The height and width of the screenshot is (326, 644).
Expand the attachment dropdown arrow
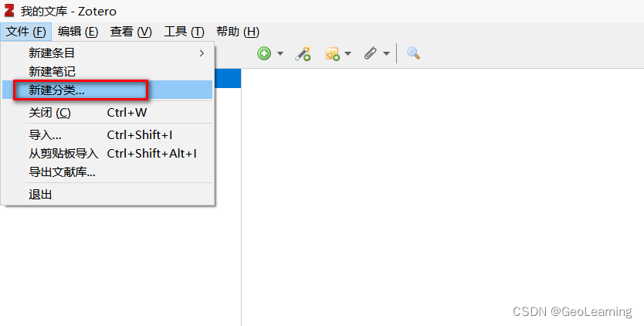(x=386, y=53)
